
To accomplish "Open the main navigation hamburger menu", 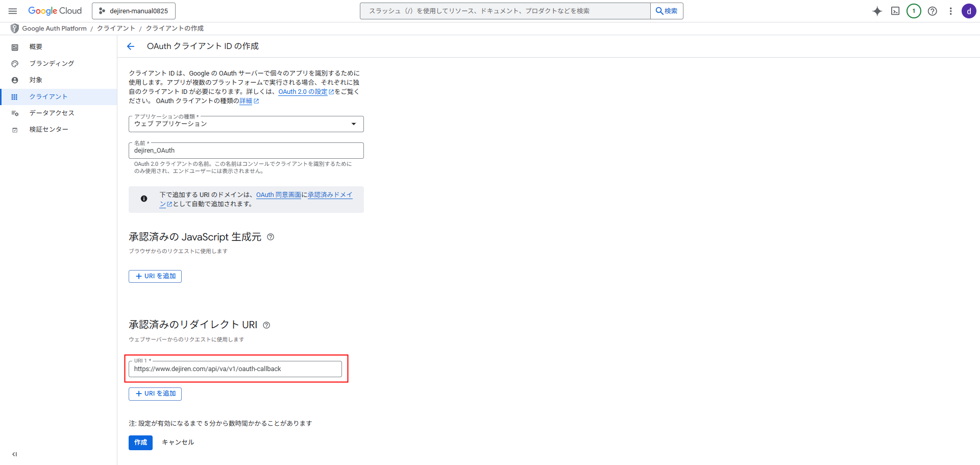I will tap(13, 11).
